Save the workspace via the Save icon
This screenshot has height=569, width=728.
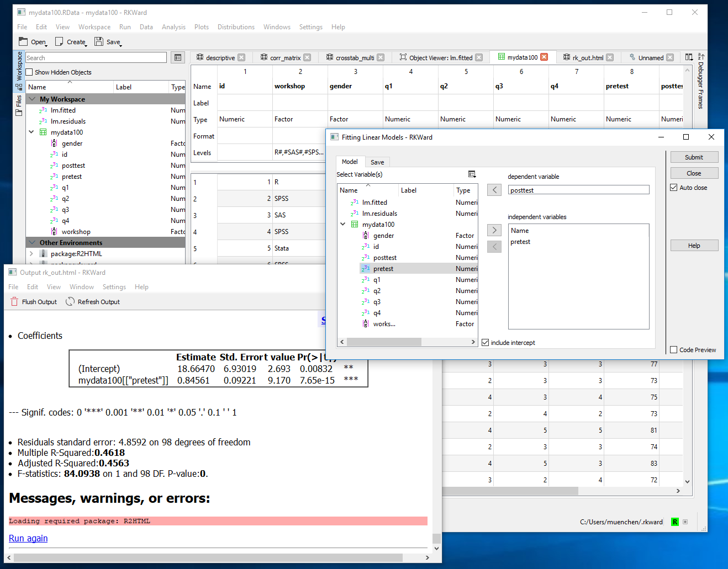coord(107,41)
